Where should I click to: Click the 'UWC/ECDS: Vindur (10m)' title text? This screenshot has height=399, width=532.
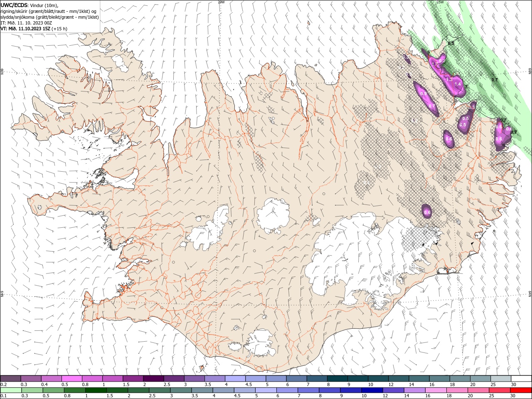pos(30,5)
